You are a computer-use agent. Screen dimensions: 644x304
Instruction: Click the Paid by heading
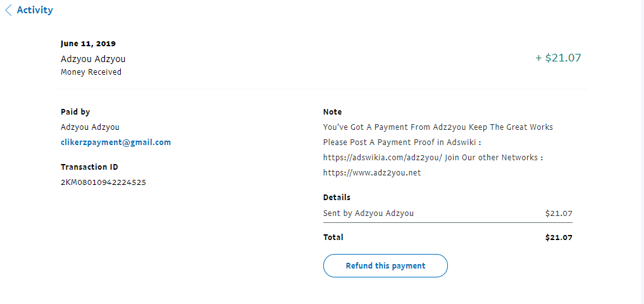pos(75,111)
